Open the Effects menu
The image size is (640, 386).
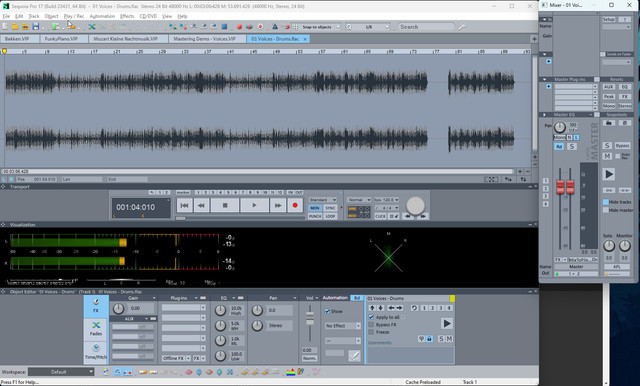(x=127, y=16)
